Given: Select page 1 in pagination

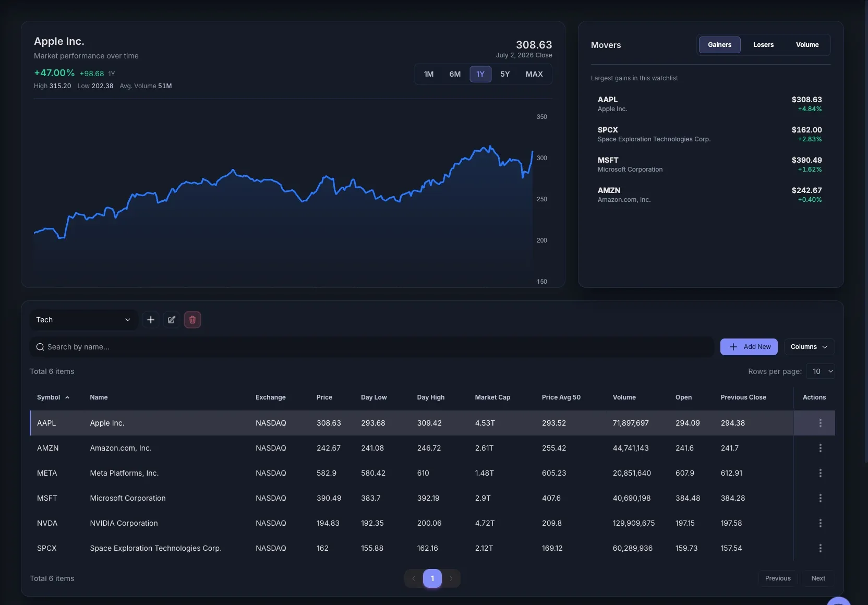Looking at the screenshot, I should pyautogui.click(x=432, y=578).
